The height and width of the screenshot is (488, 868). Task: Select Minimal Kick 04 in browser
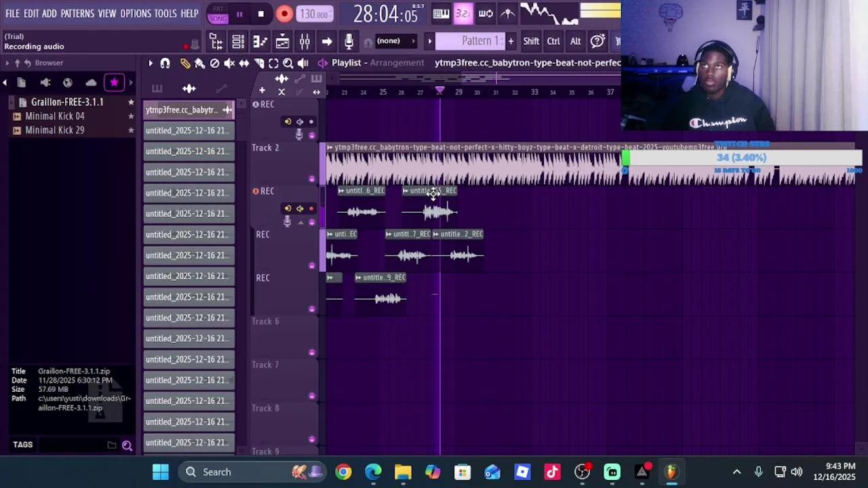(55, 117)
